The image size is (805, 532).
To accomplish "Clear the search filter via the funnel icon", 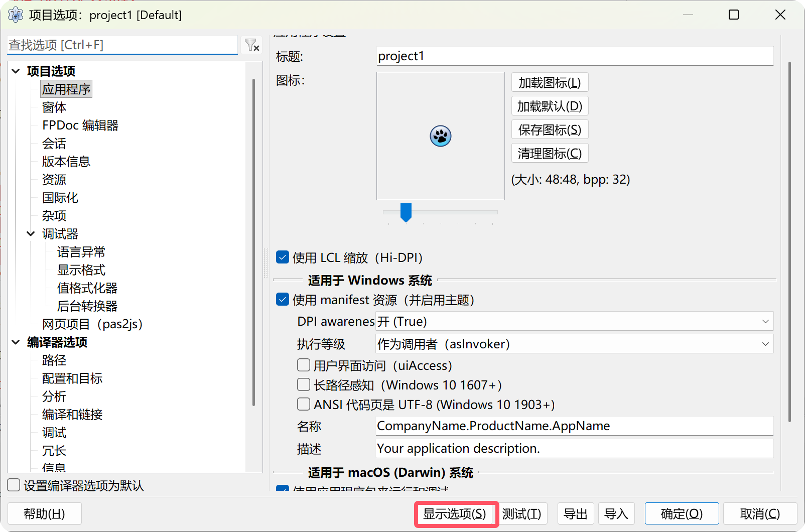I will [250, 45].
